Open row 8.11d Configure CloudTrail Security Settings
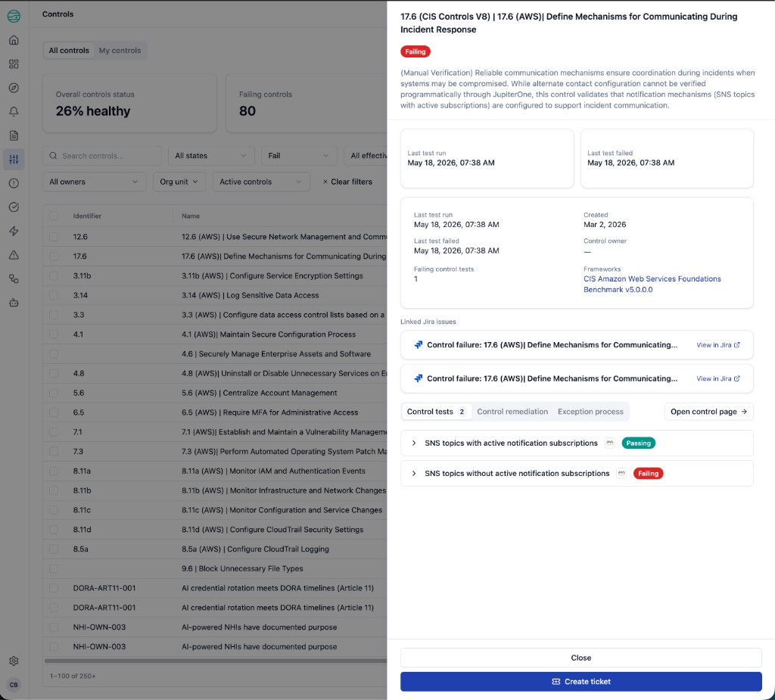 pyautogui.click(x=215, y=530)
